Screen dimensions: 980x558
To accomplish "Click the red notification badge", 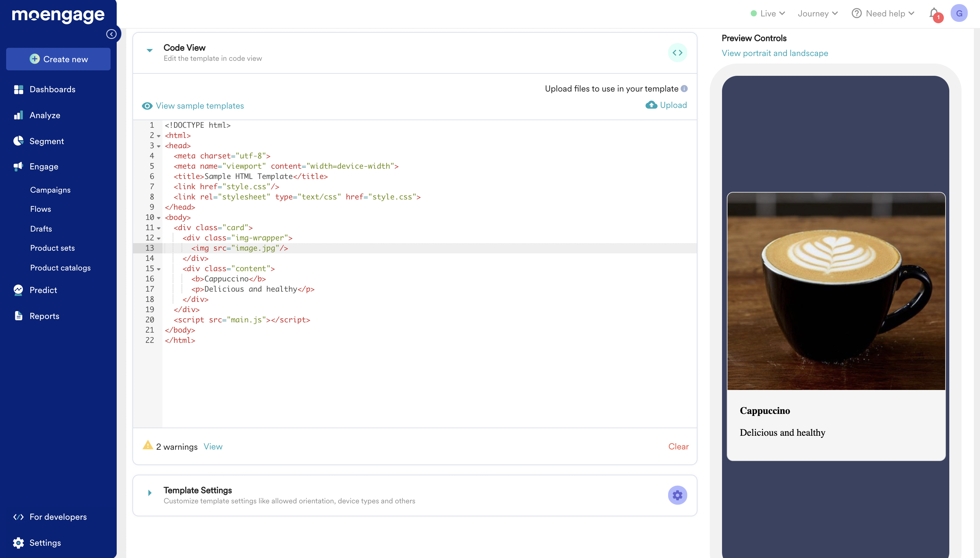I will 938,17.
